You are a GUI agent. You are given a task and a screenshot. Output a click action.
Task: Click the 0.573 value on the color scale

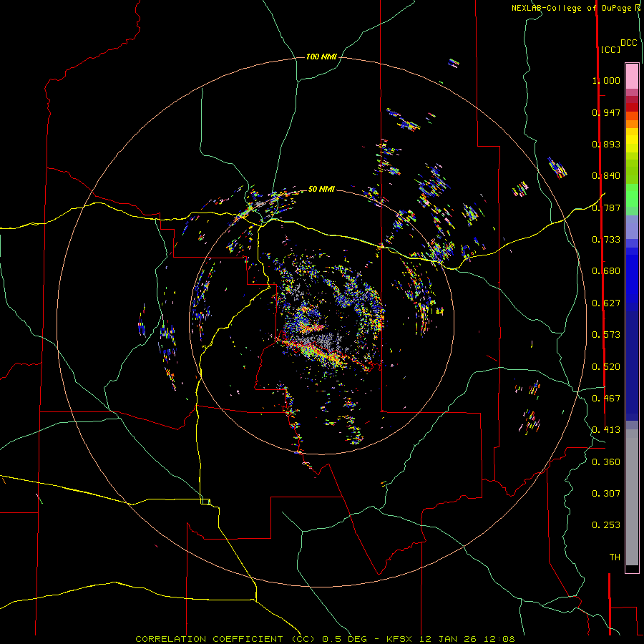point(606,334)
